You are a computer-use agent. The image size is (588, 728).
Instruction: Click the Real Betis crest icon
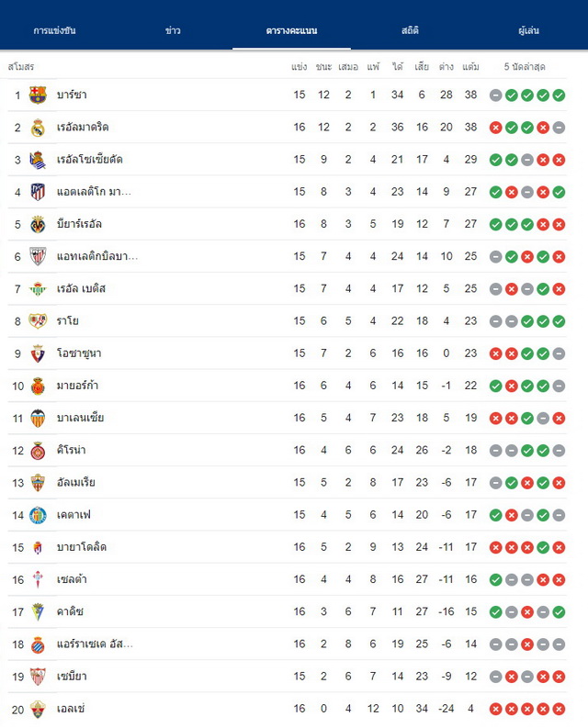click(x=38, y=289)
